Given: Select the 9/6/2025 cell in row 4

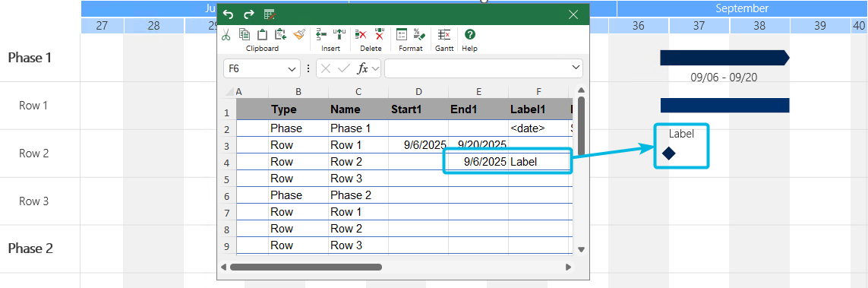Looking at the screenshot, I should coord(478,162).
